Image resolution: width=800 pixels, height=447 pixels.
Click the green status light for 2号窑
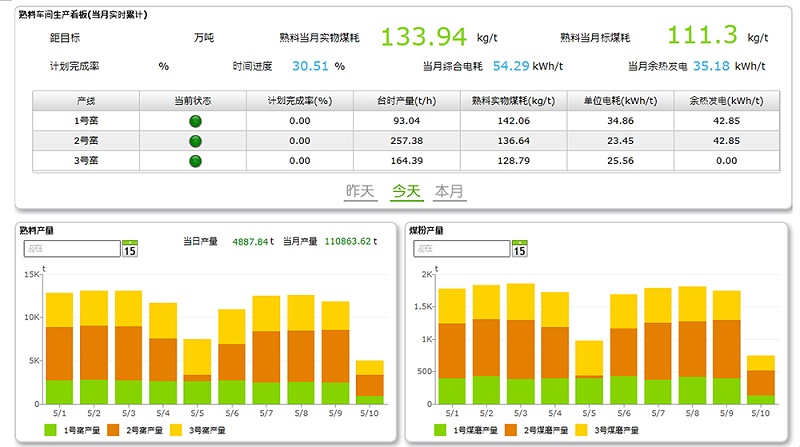point(195,141)
